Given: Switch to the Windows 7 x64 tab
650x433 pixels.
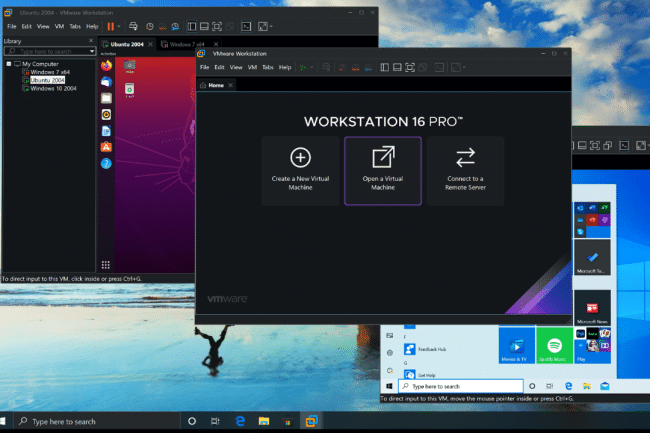Looking at the screenshot, I should tap(187, 44).
